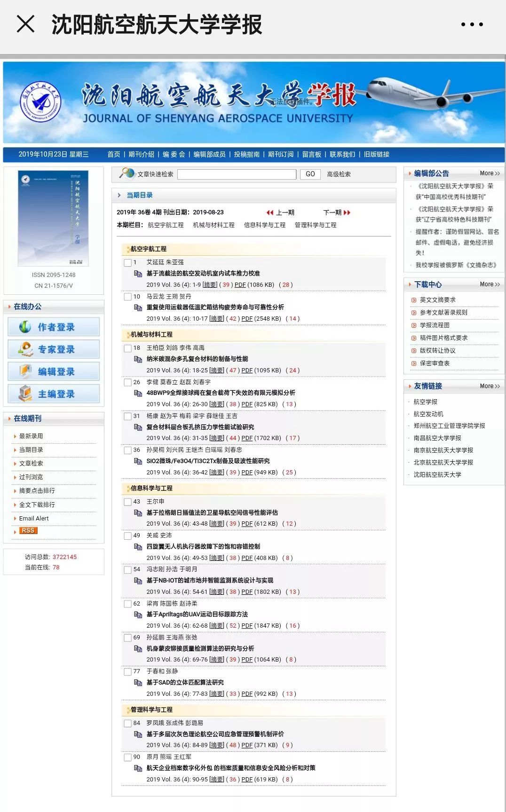Image resolution: width=506 pixels, height=812 pixels.
Task: Expand More in 下载中心 panel
Action: click(x=490, y=284)
